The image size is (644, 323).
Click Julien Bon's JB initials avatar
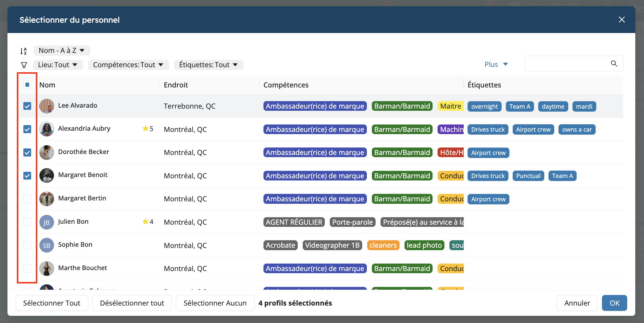(47, 222)
